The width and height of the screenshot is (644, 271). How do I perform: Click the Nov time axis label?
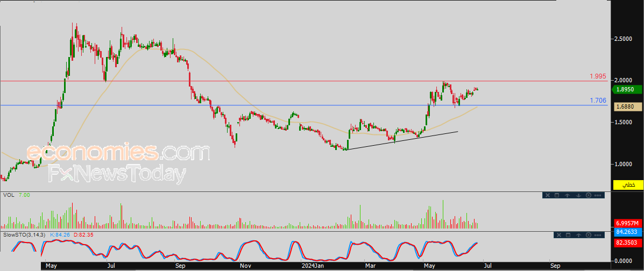(x=245, y=266)
